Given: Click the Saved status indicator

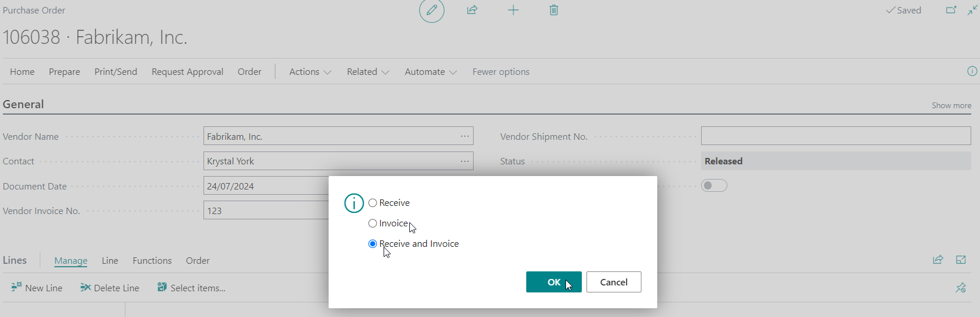Looking at the screenshot, I should click(904, 10).
